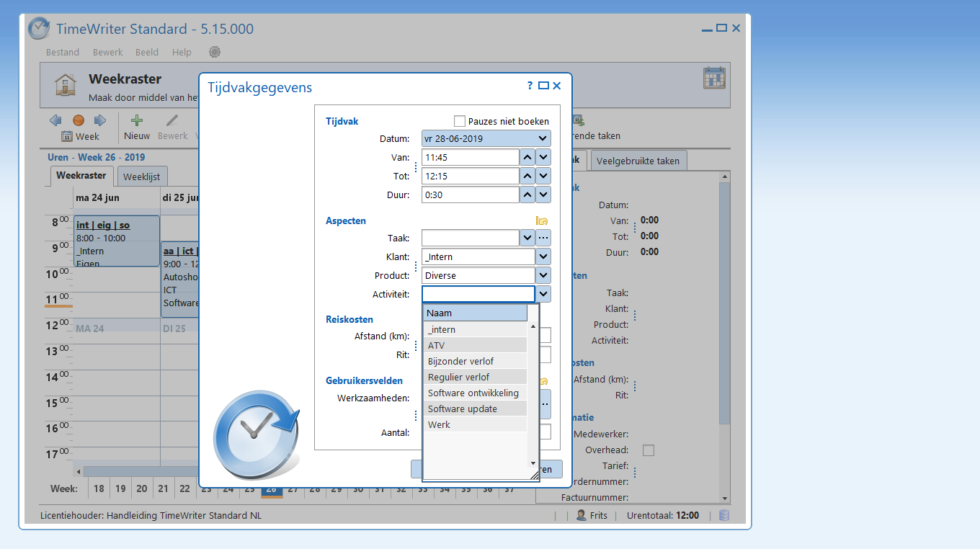Select Werk in Activiteit list
980x549 pixels.
(476, 424)
